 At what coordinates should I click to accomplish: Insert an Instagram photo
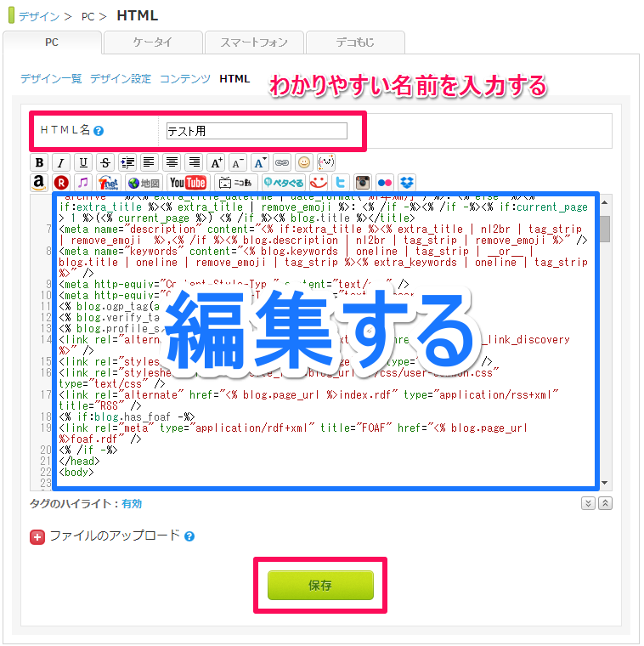(x=362, y=183)
